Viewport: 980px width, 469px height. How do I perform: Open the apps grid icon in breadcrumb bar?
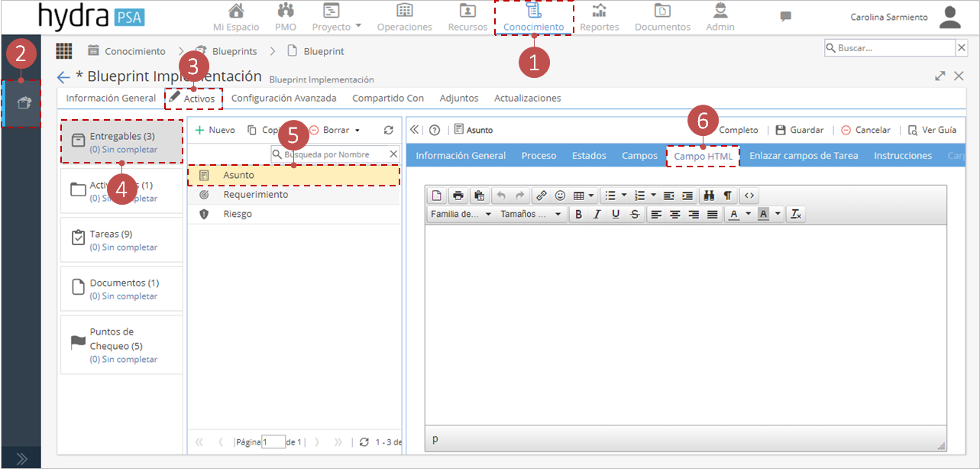pyautogui.click(x=64, y=51)
